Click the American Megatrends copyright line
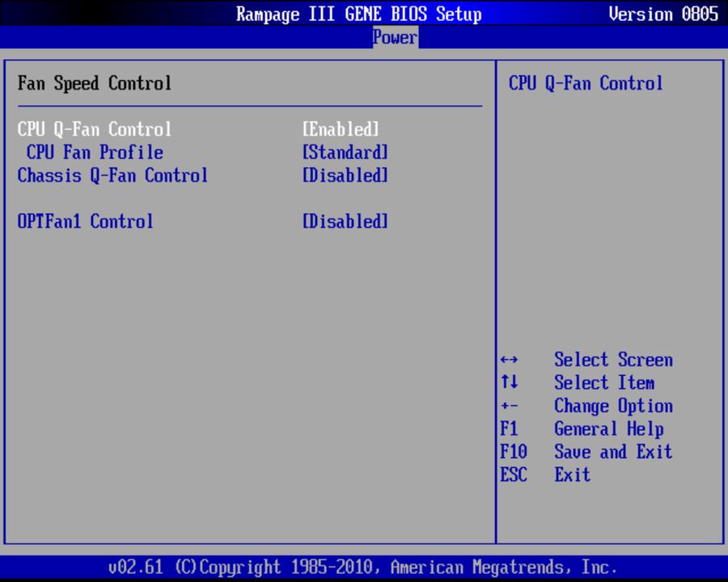This screenshot has height=582, width=728. coord(362,567)
